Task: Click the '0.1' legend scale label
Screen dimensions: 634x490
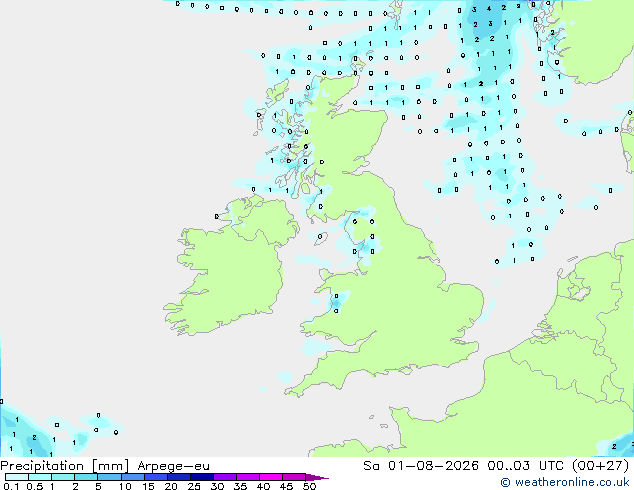Action: tap(11, 486)
